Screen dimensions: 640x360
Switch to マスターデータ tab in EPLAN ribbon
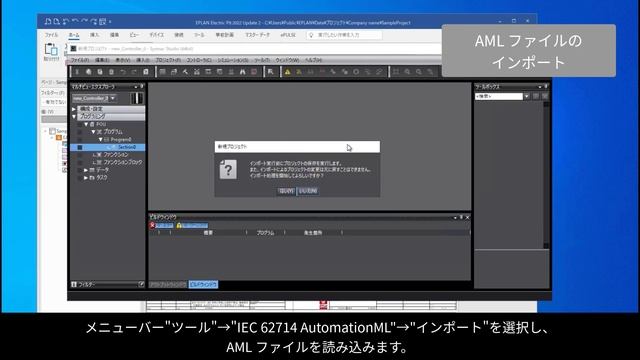(x=257, y=35)
